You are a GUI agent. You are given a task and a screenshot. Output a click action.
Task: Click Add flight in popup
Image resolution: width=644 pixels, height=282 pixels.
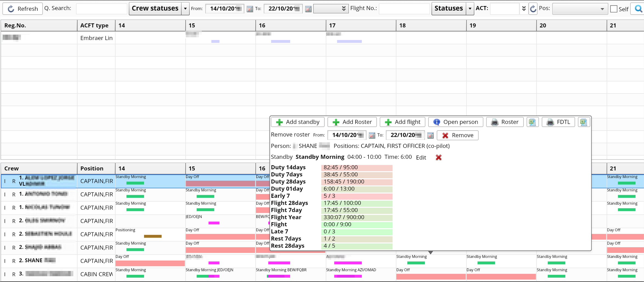(x=402, y=122)
